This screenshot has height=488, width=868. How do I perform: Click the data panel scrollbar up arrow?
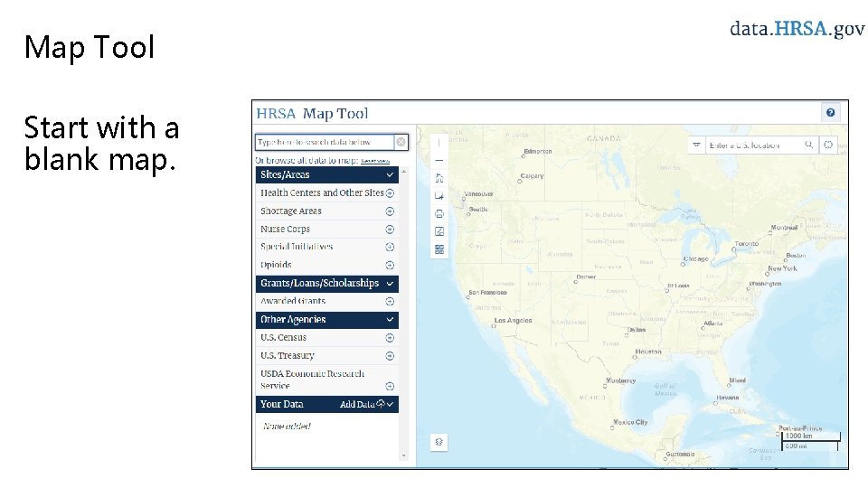403,172
